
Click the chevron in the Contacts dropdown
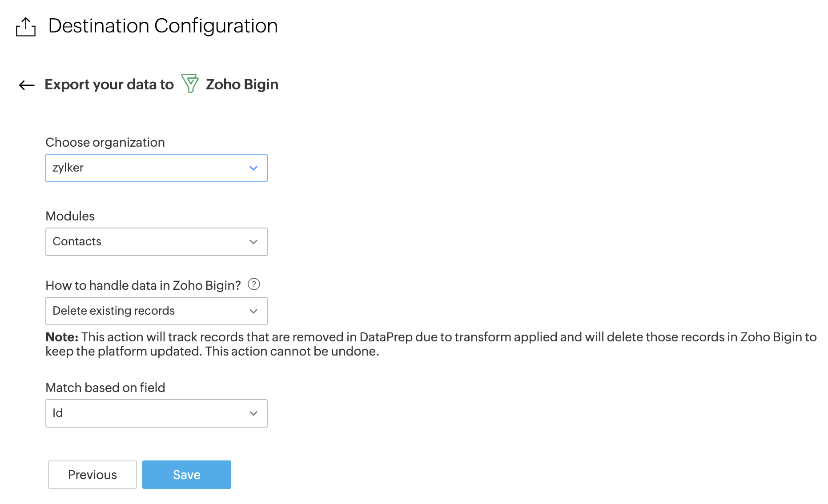click(253, 242)
